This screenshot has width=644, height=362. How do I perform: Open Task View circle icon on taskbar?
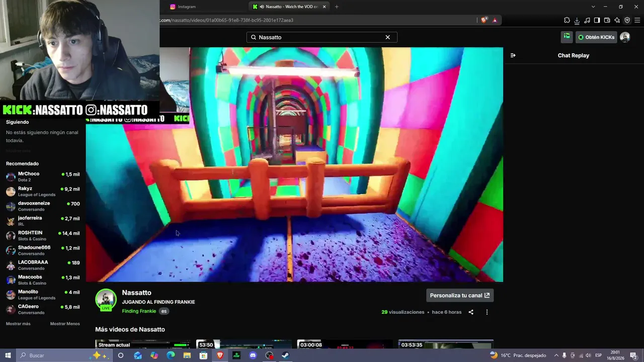121,355
